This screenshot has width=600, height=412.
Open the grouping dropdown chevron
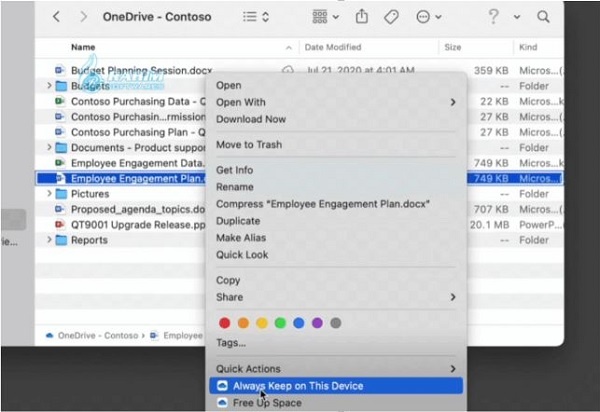(x=336, y=17)
